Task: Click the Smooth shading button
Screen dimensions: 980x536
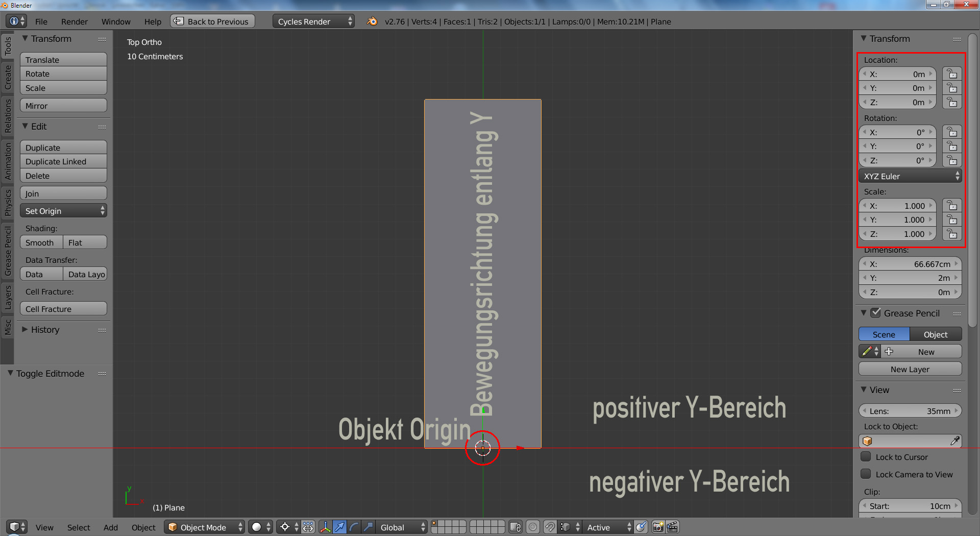Action: tap(41, 242)
